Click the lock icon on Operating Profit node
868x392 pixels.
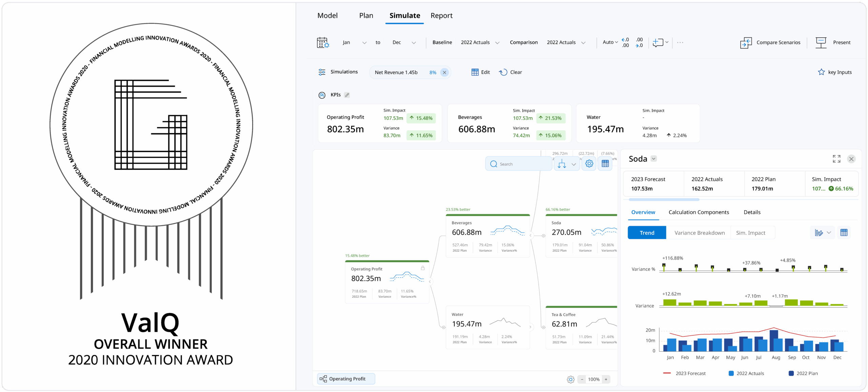point(423,268)
